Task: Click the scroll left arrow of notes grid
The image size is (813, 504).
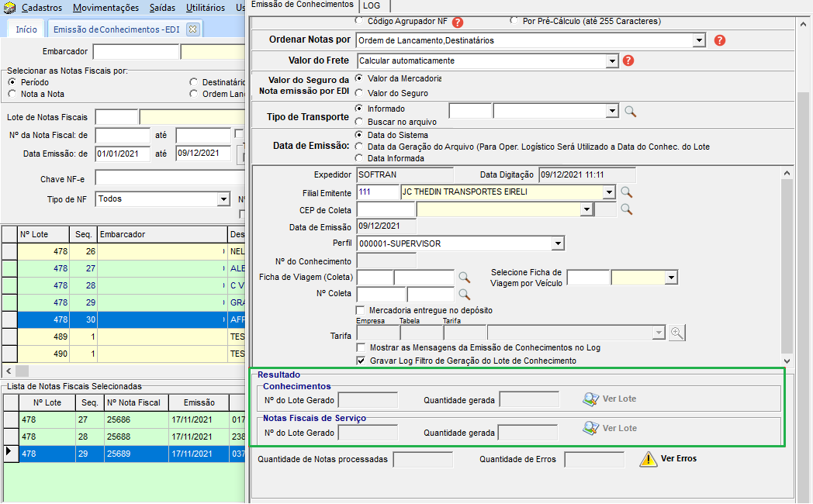Action: [9, 371]
